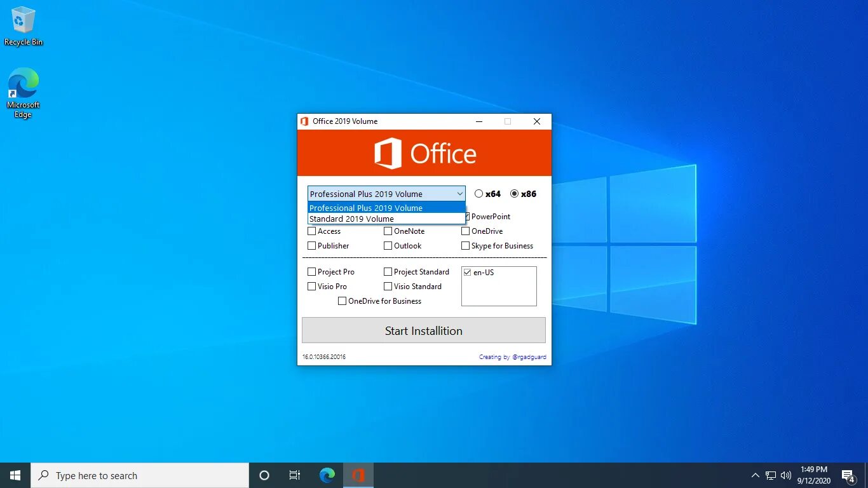Open the network status tray icon
This screenshot has height=488, width=868.
(771, 475)
